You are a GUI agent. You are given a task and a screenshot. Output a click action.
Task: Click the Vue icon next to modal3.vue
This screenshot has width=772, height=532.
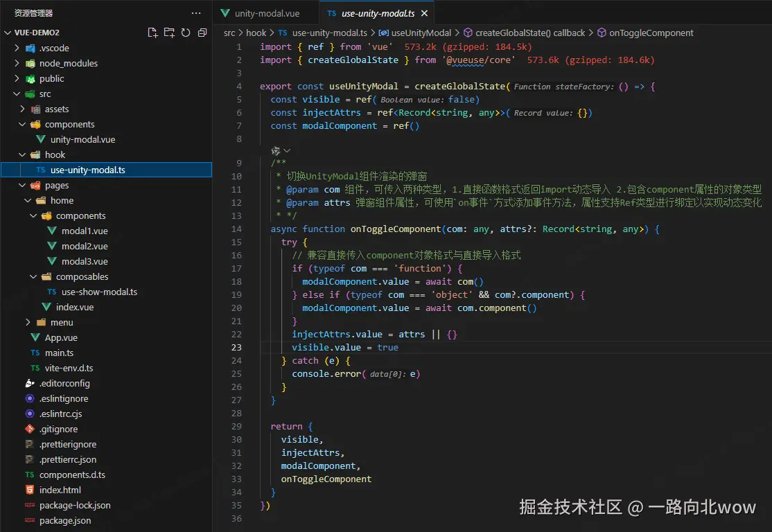pos(52,261)
